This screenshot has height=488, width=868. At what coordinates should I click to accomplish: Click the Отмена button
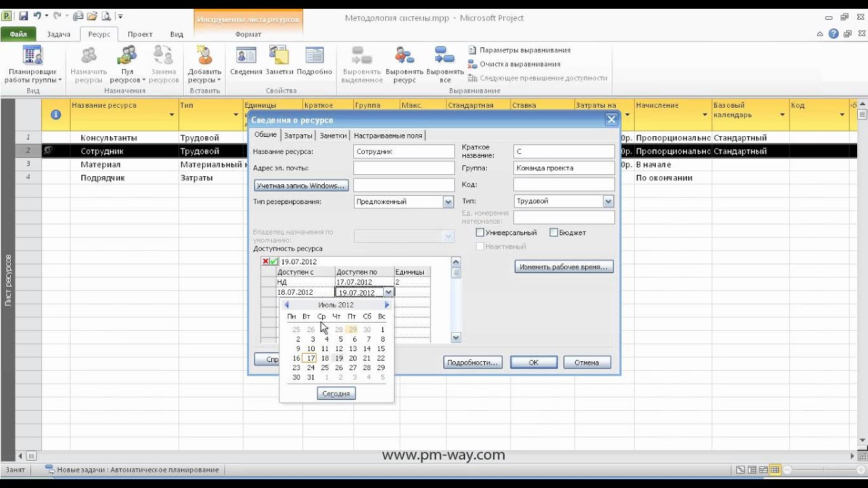pyautogui.click(x=587, y=363)
